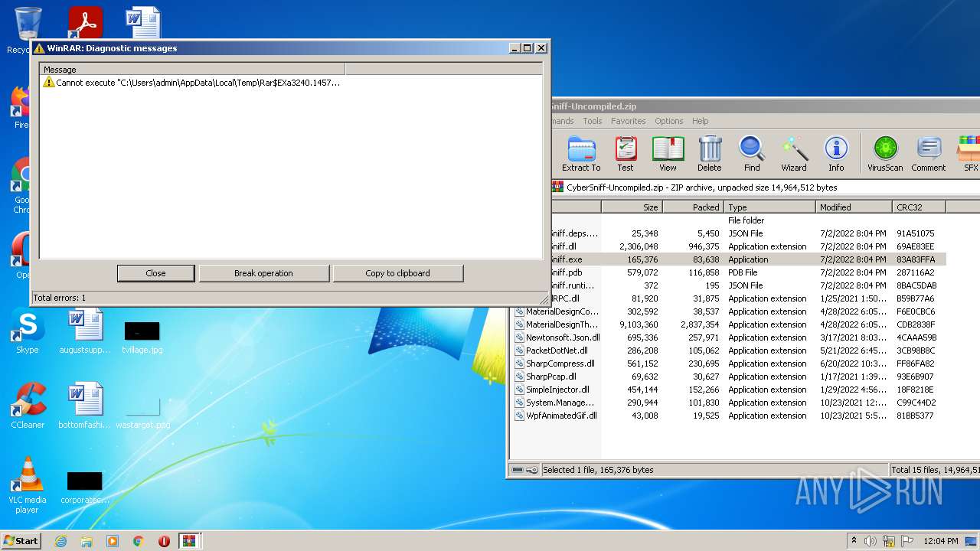
Task: Select the MaterialDesignCo... dll file row
Action: click(x=729, y=311)
